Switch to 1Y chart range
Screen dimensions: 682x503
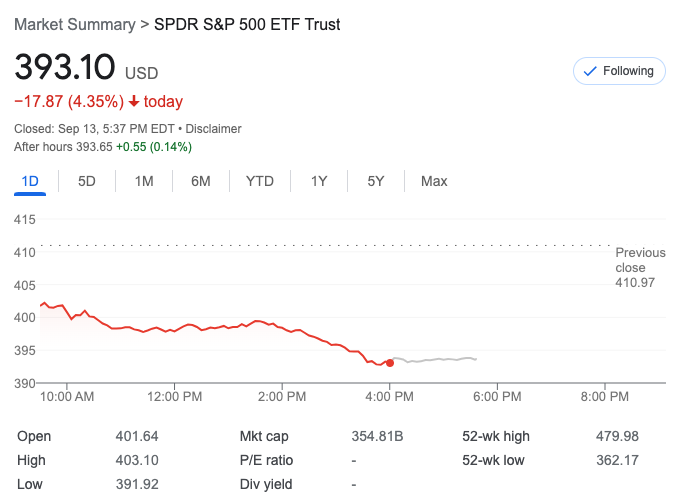point(319,181)
